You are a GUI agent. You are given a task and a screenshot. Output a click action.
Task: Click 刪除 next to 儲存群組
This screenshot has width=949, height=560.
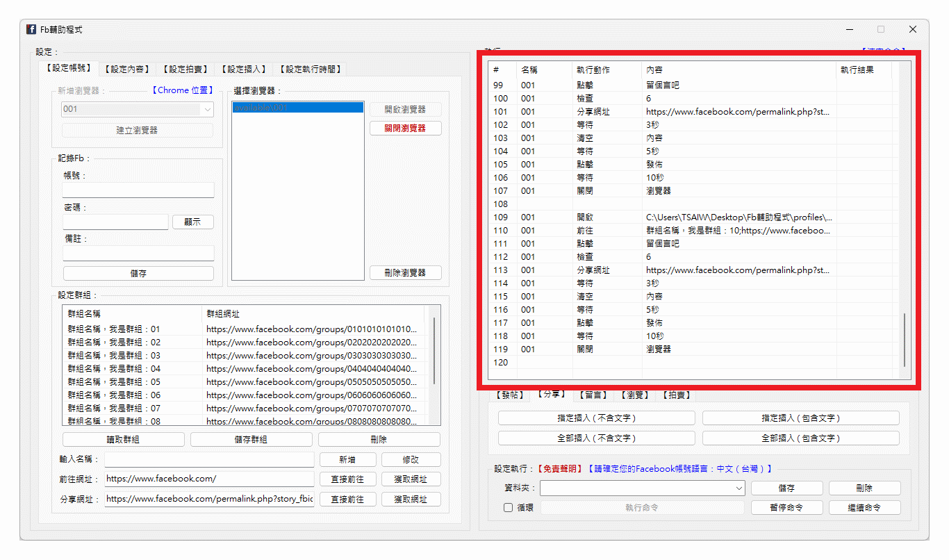click(x=379, y=439)
